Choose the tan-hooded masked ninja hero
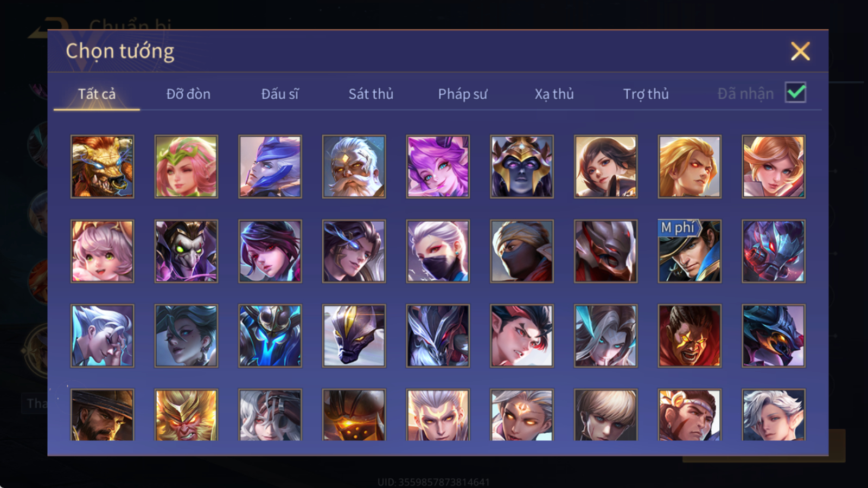This screenshot has height=488, width=868. point(522,251)
